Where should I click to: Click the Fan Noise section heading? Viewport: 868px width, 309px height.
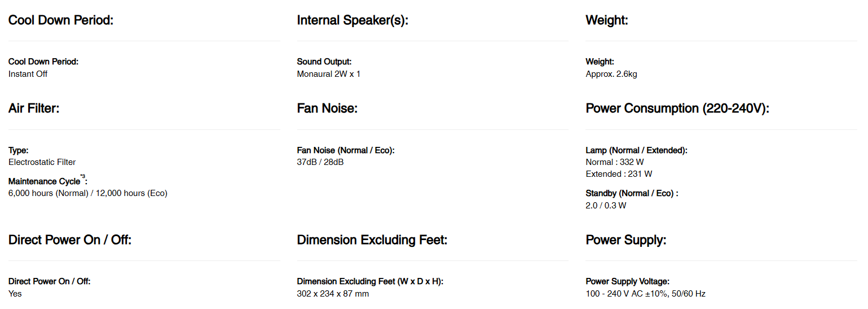[327, 108]
